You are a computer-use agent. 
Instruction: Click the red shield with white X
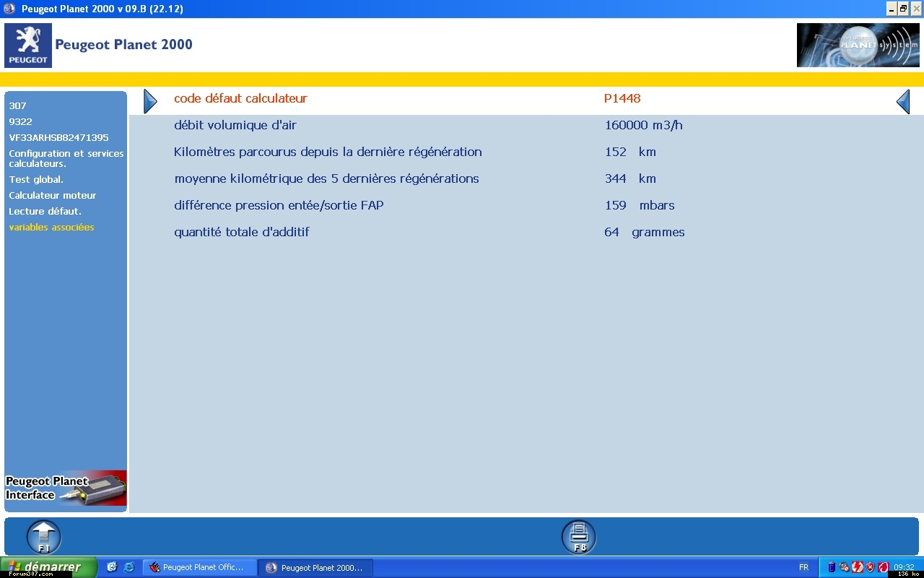[x=871, y=567]
